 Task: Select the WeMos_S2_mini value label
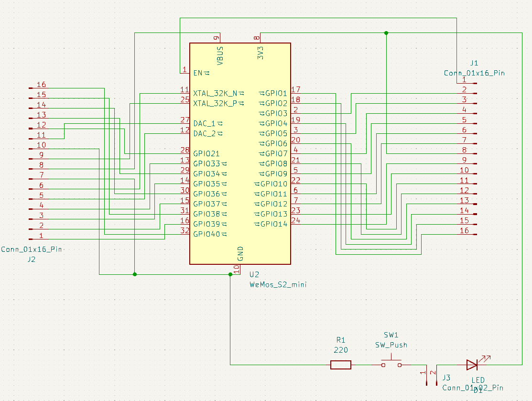pyautogui.click(x=278, y=284)
